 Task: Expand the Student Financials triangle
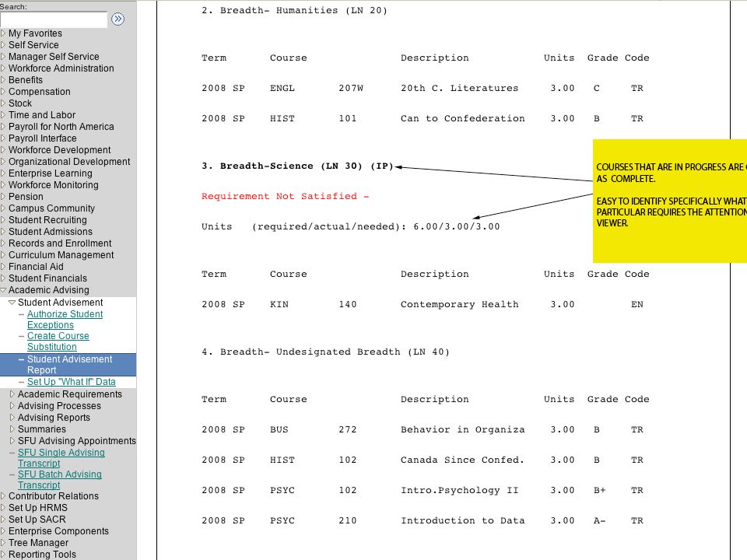coord(3,278)
